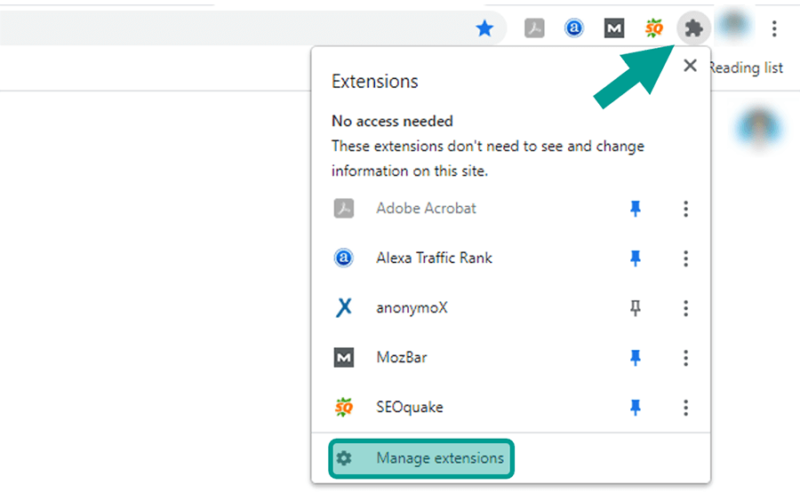
Task: Open Chrome's three-dot main menu
Action: click(x=774, y=28)
